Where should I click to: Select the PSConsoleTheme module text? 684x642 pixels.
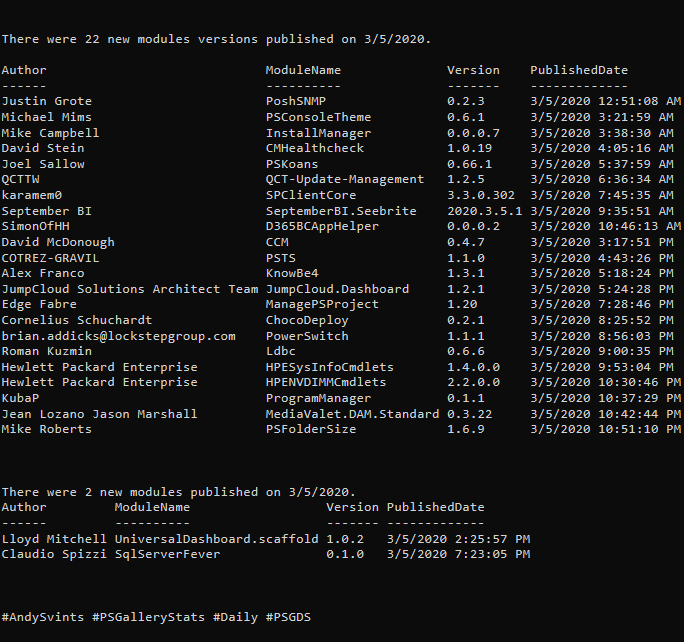pos(318,117)
